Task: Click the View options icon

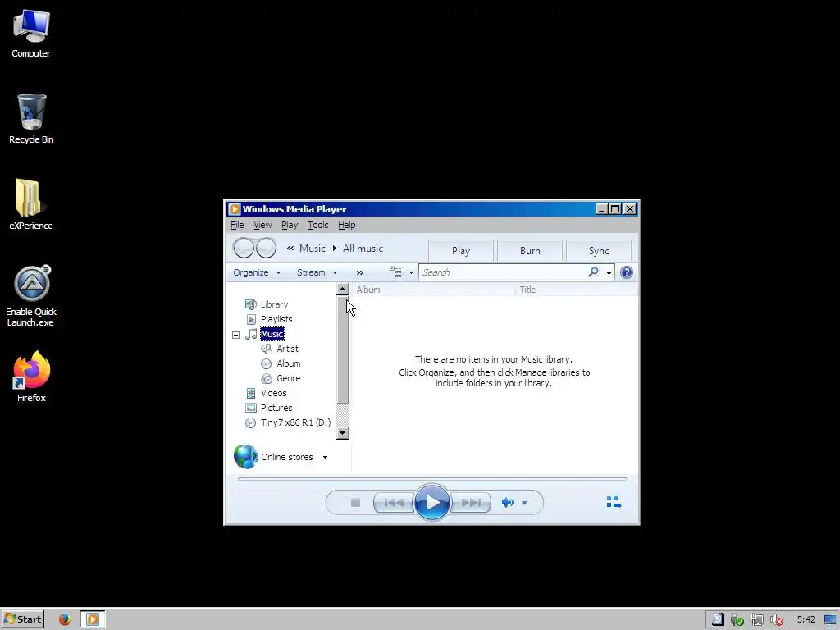Action: pos(396,272)
